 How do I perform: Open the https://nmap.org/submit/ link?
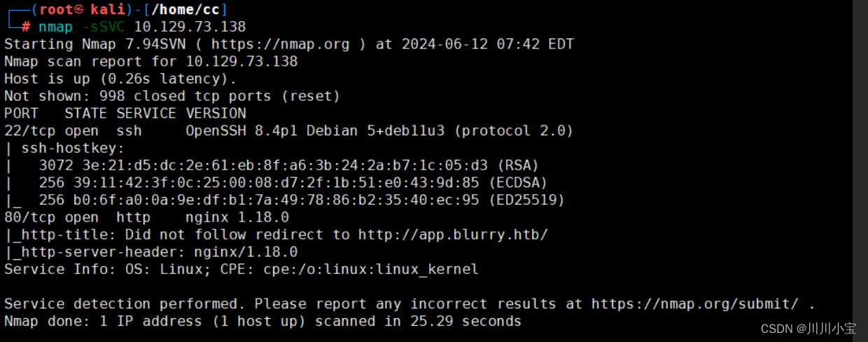click(x=695, y=304)
